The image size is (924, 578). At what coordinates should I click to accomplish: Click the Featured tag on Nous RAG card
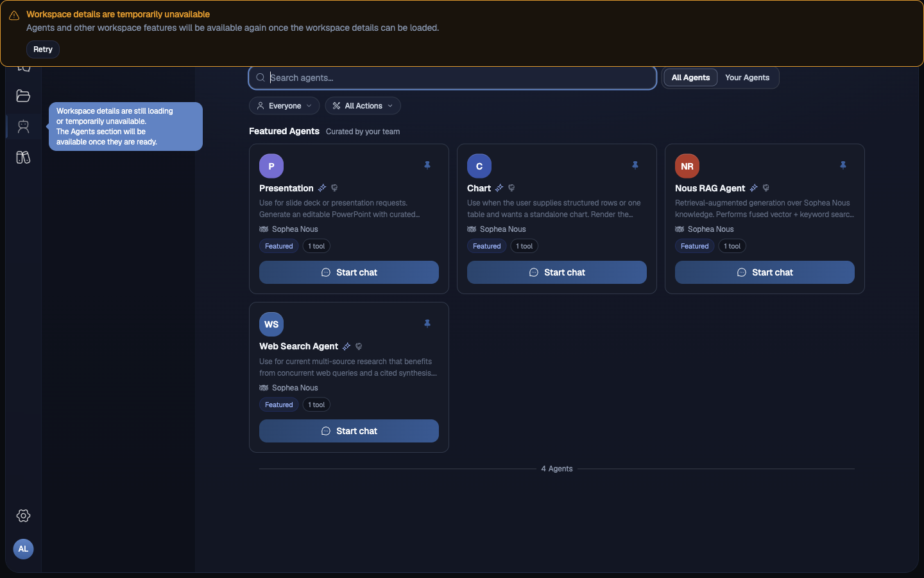[x=695, y=246]
